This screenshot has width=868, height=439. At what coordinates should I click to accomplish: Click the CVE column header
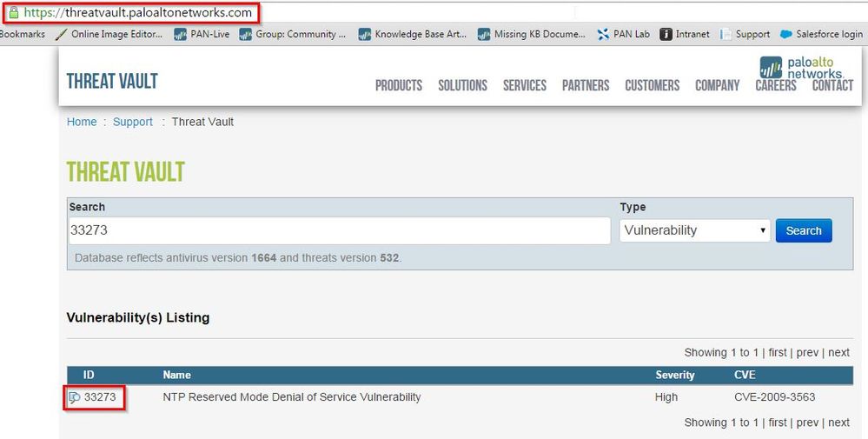tap(745, 375)
